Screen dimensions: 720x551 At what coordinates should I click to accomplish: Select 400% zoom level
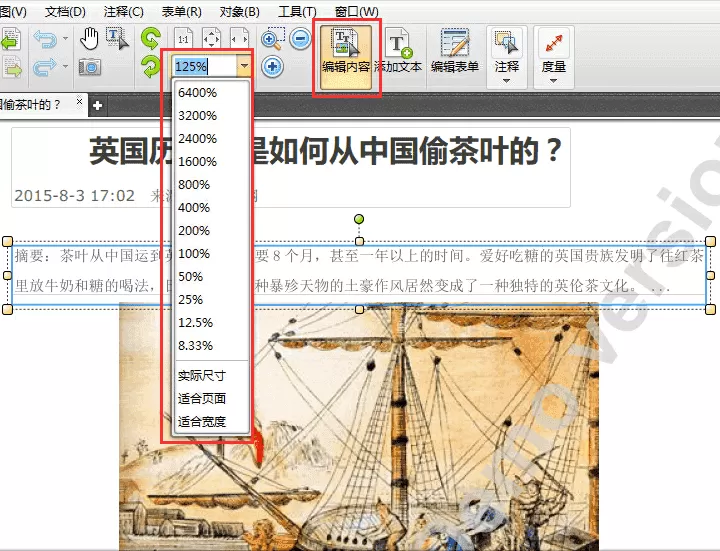[x=211, y=208]
